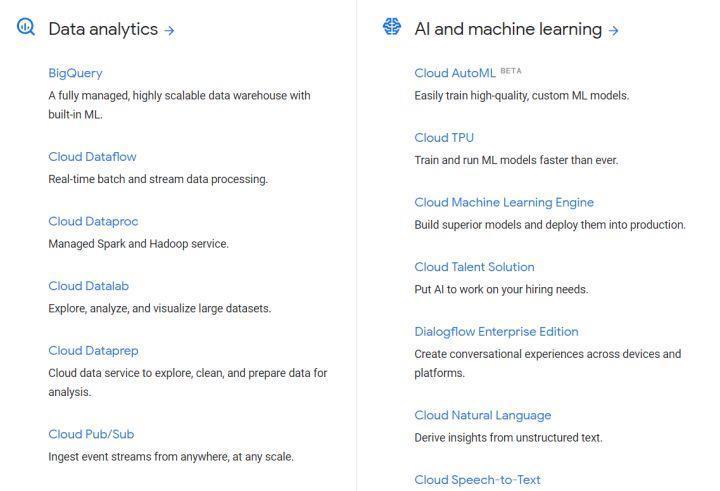This screenshot has height=491, width=720.
Task: Open the BigQuery link
Action: click(x=75, y=73)
